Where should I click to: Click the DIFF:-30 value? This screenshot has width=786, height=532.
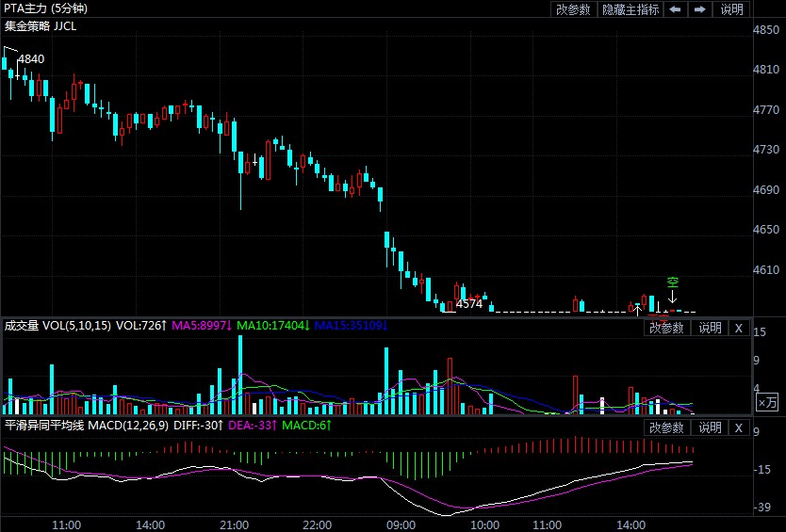[199, 426]
